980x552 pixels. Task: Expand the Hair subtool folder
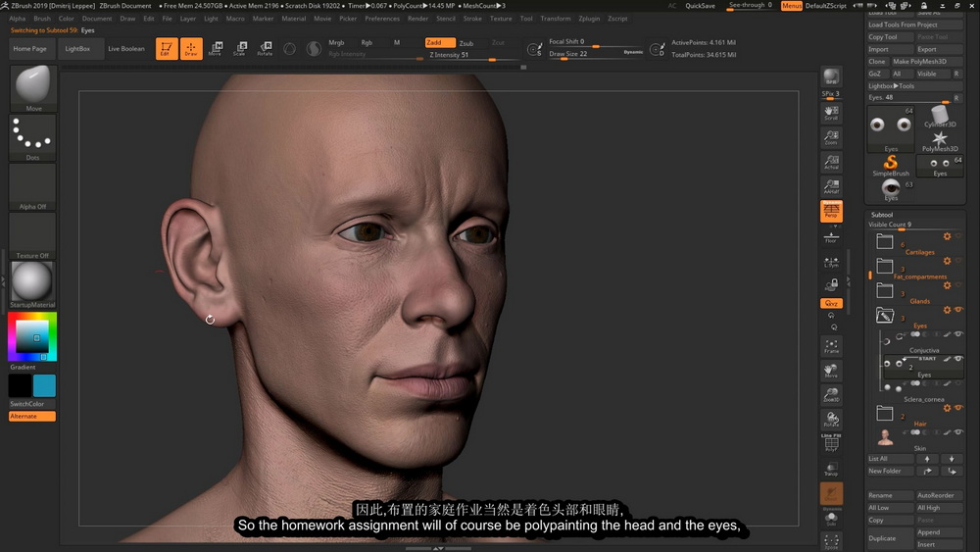[884, 413]
